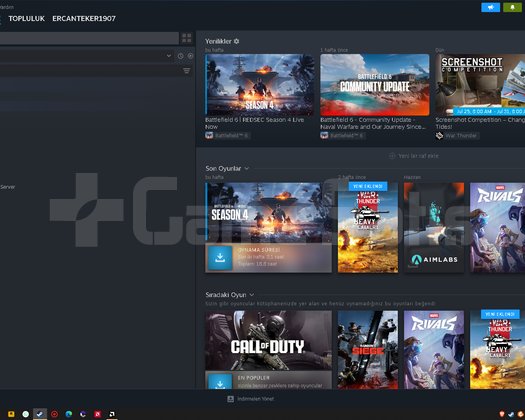
Task: Expand the library category dropdown chevron
Action: (169, 56)
